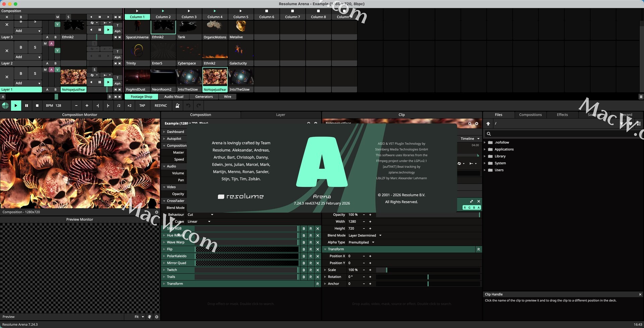Click the composition monitor gear icon
This screenshot has height=328, width=644.
[x=157, y=212]
